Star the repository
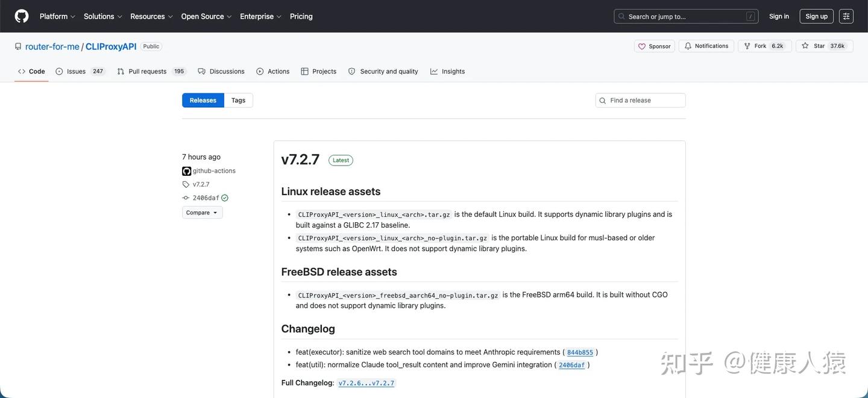868x398 pixels. [825, 46]
